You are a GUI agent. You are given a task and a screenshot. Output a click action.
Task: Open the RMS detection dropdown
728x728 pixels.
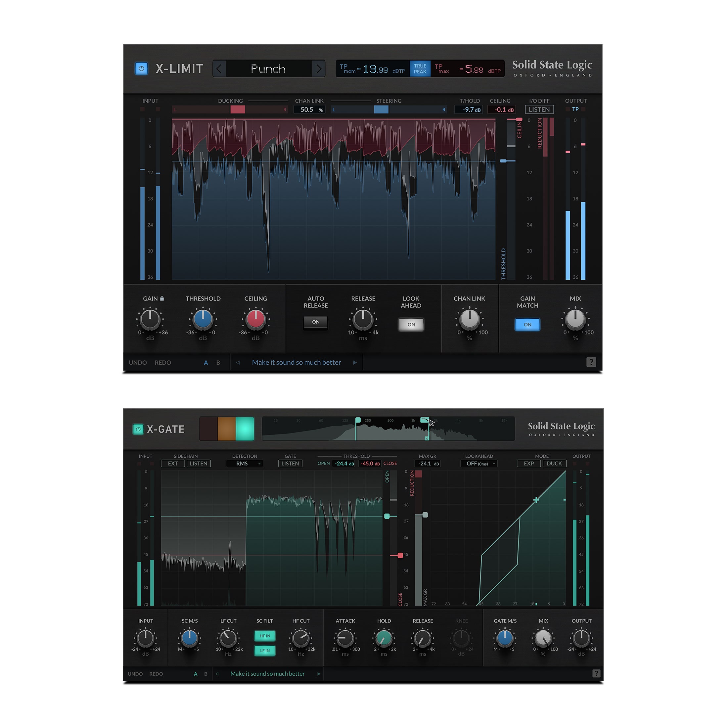pyautogui.click(x=245, y=464)
